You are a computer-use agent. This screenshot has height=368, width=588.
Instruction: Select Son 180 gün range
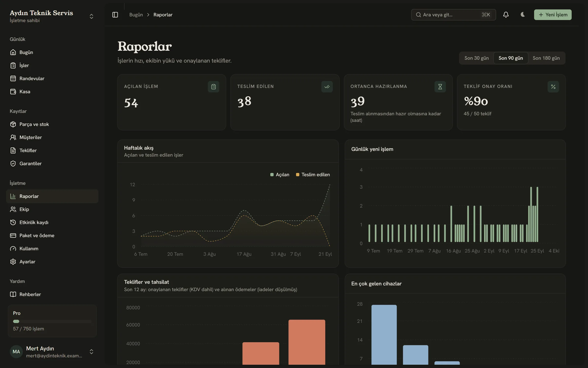(546, 58)
